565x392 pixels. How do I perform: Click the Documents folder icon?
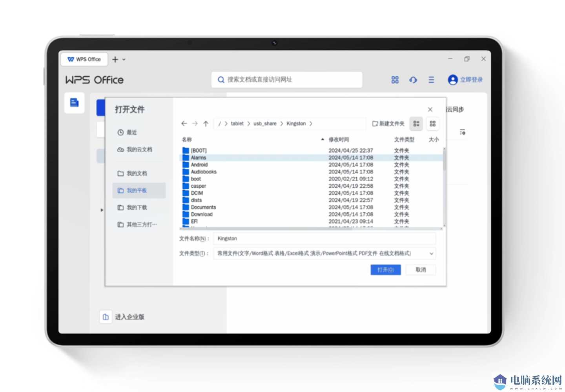point(186,207)
